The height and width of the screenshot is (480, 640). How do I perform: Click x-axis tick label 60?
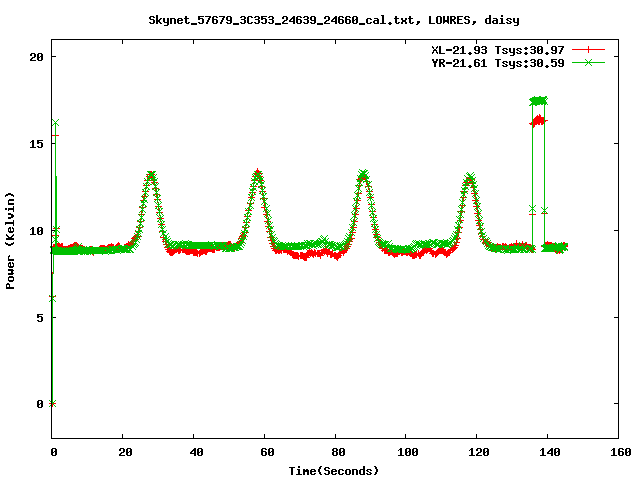tap(267, 452)
